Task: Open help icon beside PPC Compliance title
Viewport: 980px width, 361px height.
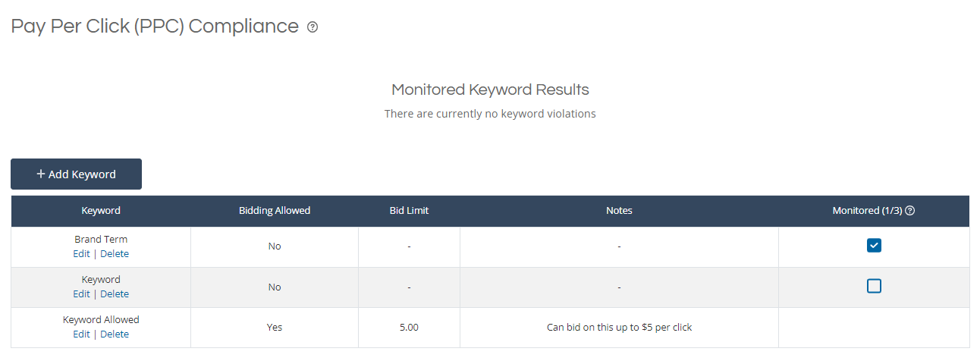Action: tap(313, 27)
